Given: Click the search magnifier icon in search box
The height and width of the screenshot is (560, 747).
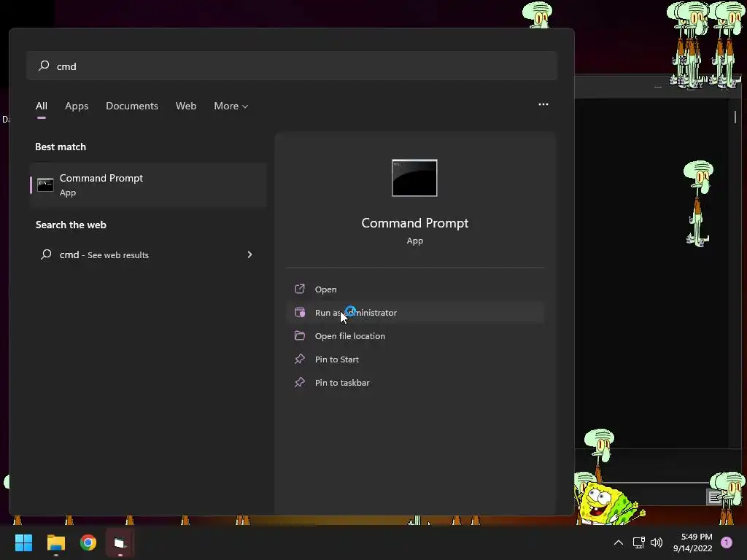Looking at the screenshot, I should 44,66.
